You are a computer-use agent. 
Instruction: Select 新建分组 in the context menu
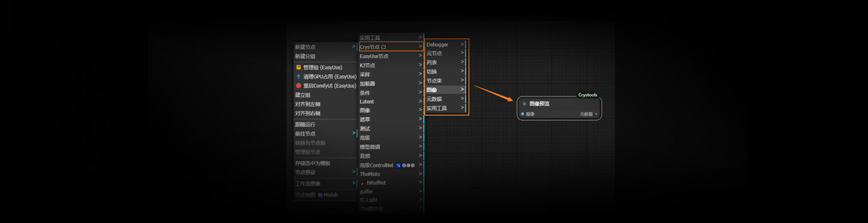coord(325,56)
